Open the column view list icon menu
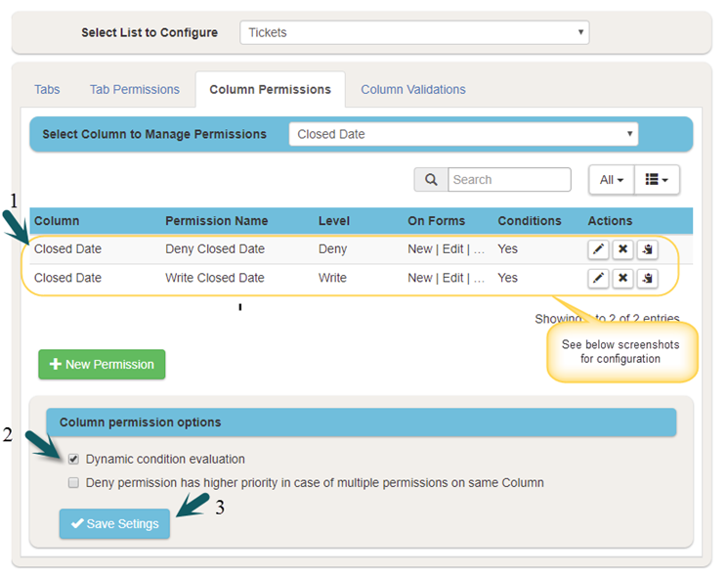Screen dimensions: 728x578 click(x=657, y=180)
